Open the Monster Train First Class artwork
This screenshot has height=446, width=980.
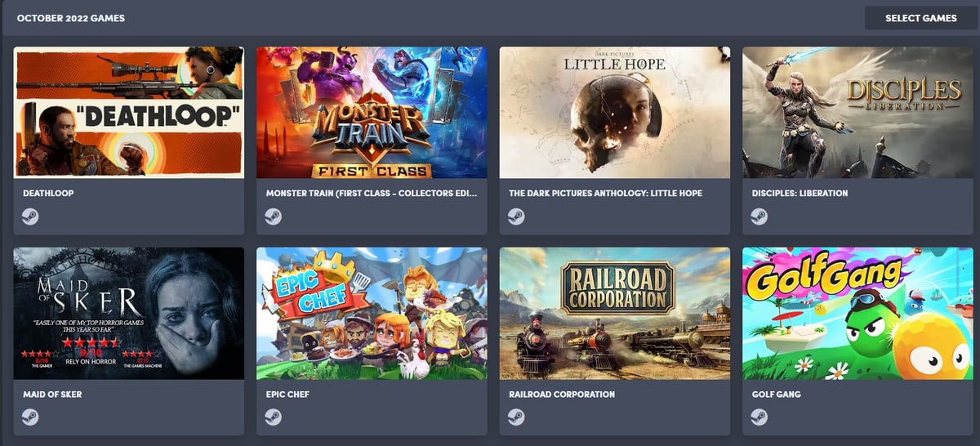point(372,112)
